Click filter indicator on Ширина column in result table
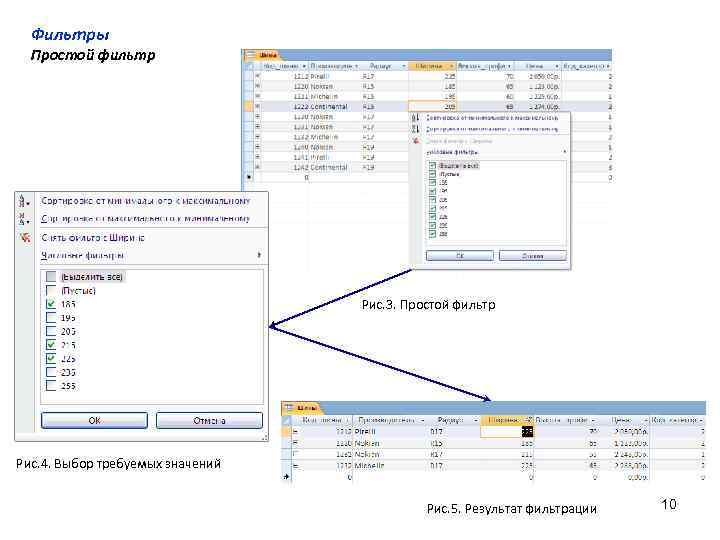This screenshot has height=540, width=720. point(529,420)
